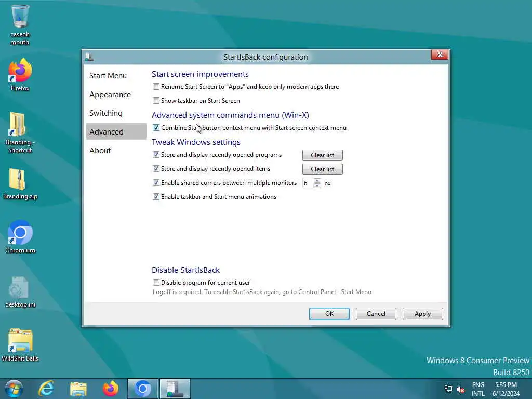This screenshot has height=399, width=532.
Task: Open the Chromium desktop shortcut
Action: [20, 237]
